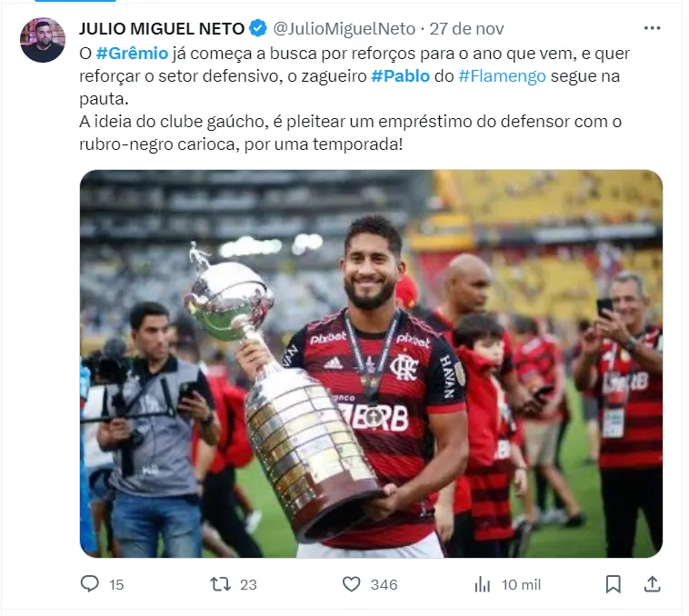Image resolution: width=689 pixels, height=616 pixels.
Task: Click the repost arrows icon
Action: coord(220,584)
